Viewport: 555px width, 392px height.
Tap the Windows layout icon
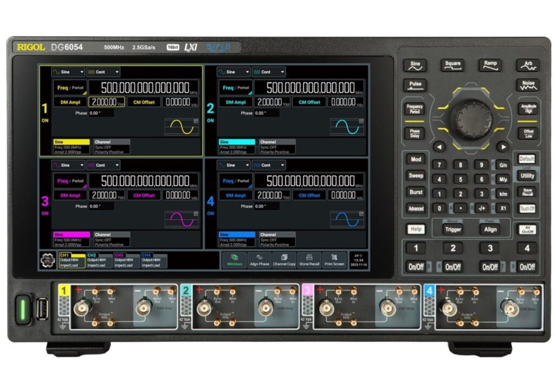pyautogui.click(x=234, y=260)
